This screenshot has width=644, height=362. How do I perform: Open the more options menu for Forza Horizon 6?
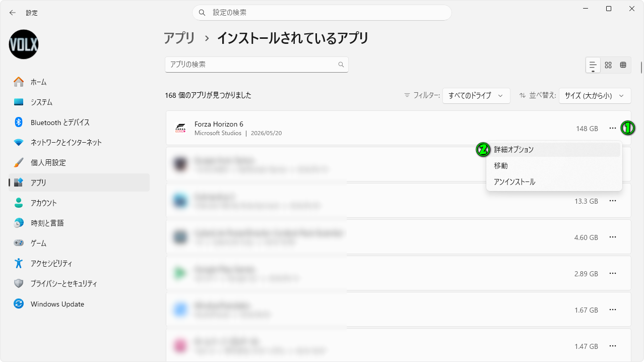tap(613, 129)
